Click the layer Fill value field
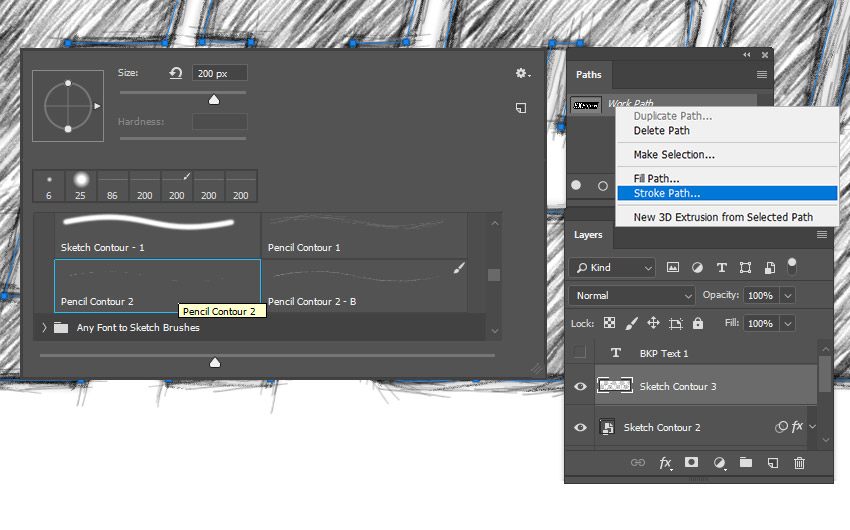Image resolution: width=850 pixels, height=530 pixels. tap(761, 324)
